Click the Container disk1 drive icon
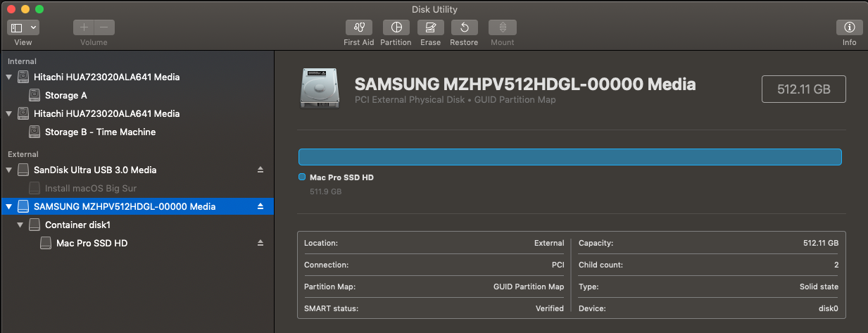868x333 pixels. 34,225
